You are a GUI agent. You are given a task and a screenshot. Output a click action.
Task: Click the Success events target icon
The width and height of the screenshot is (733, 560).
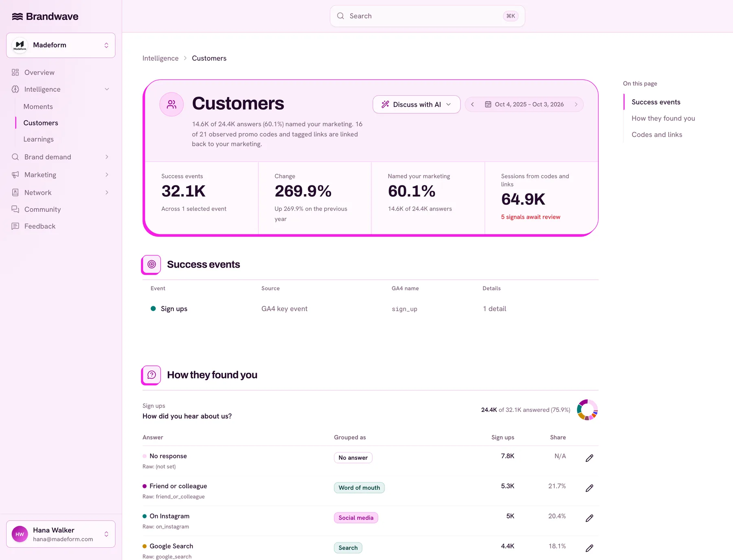point(151,264)
